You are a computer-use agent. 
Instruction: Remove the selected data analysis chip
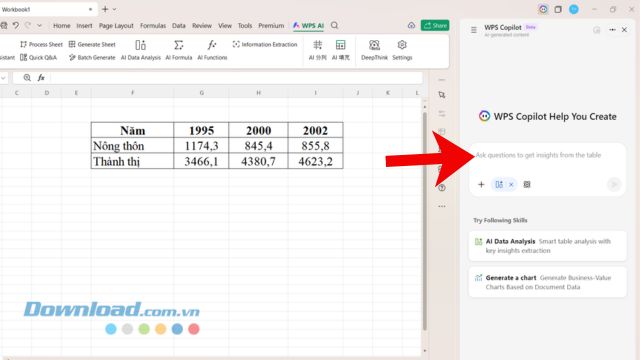[x=511, y=184]
